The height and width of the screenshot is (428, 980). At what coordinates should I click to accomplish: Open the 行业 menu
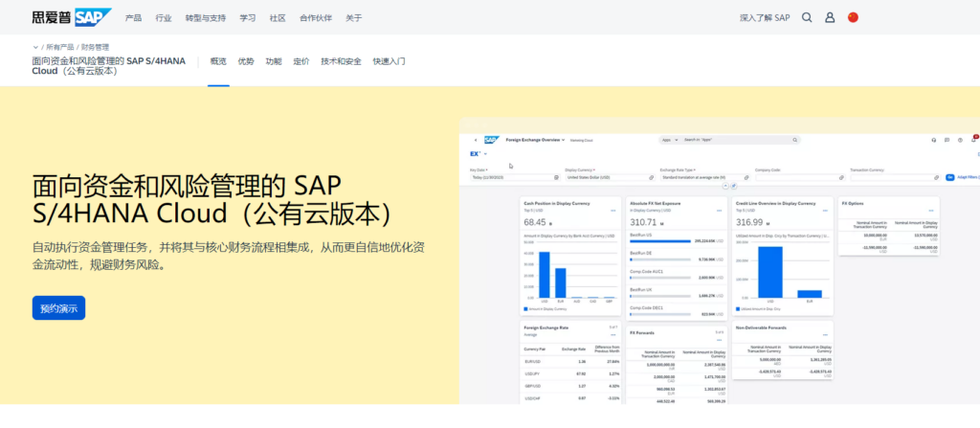pos(164,17)
